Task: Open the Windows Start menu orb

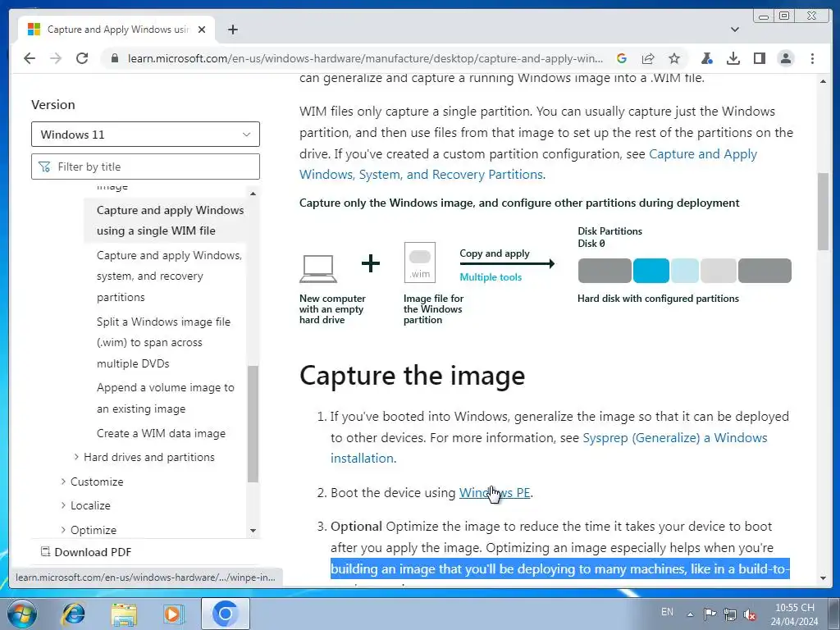Action: point(21,614)
